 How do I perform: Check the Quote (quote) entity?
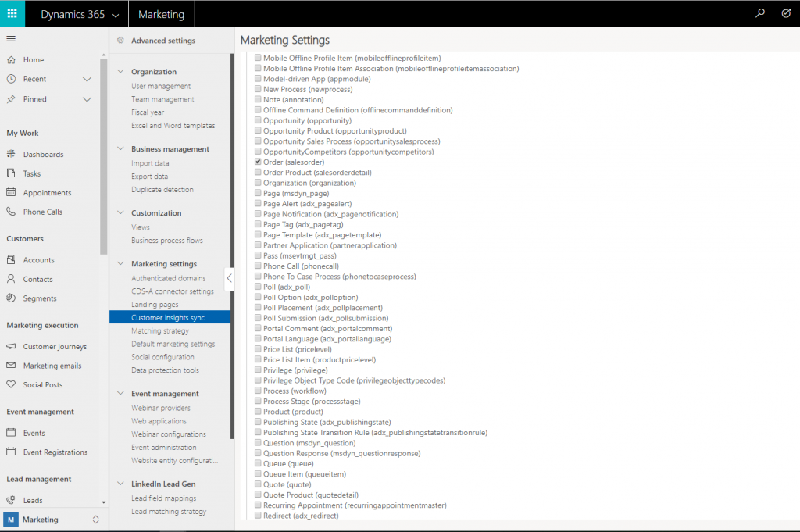257,484
